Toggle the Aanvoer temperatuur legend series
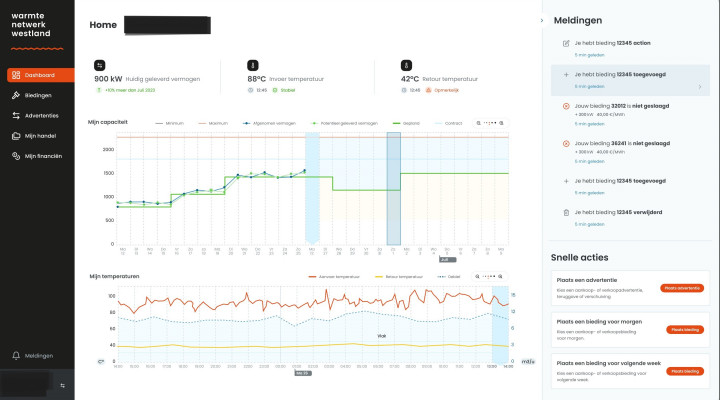The height and width of the screenshot is (400, 720). tap(334, 276)
